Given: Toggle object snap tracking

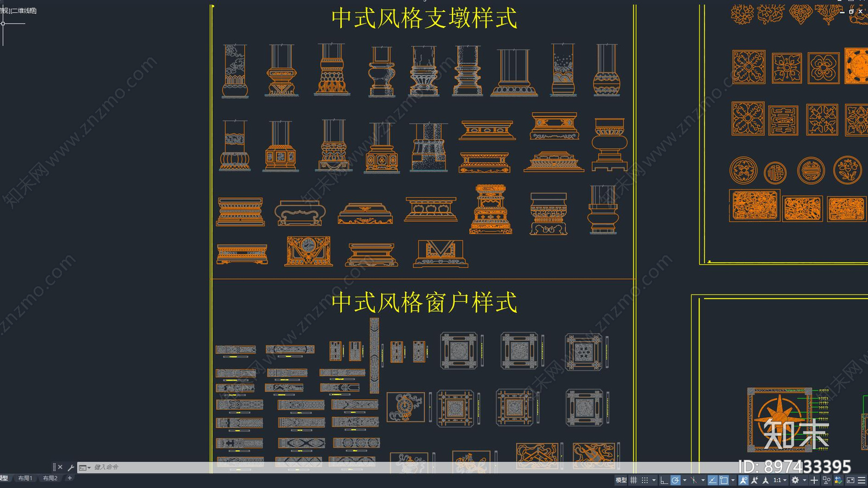Looking at the screenshot, I should coord(713,480).
